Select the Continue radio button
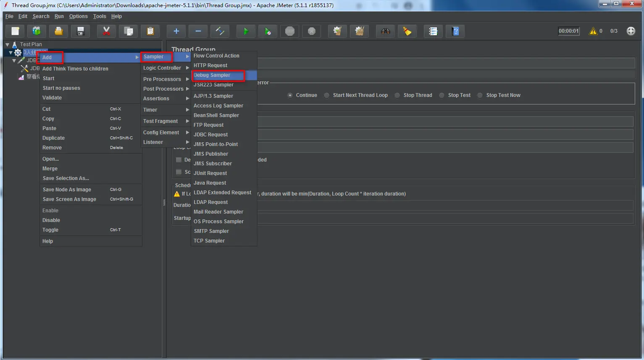This screenshot has width=644, height=360. click(x=290, y=95)
